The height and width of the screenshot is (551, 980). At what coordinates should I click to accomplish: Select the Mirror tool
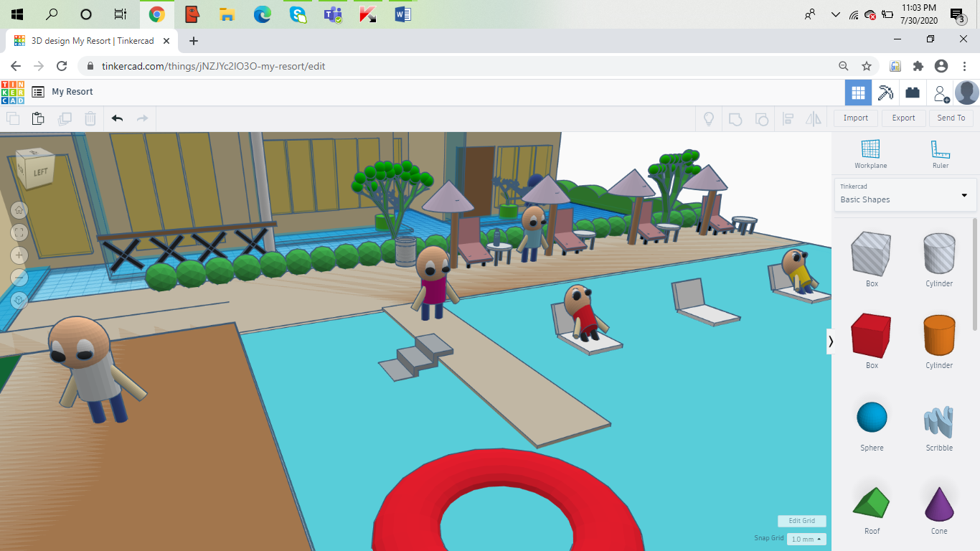[x=814, y=118]
